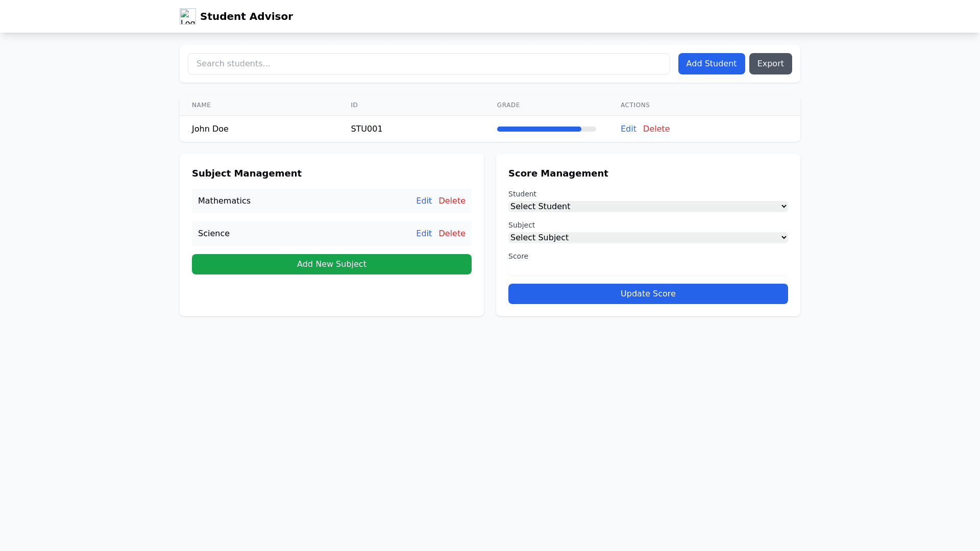Click the Update Score button

click(x=648, y=293)
